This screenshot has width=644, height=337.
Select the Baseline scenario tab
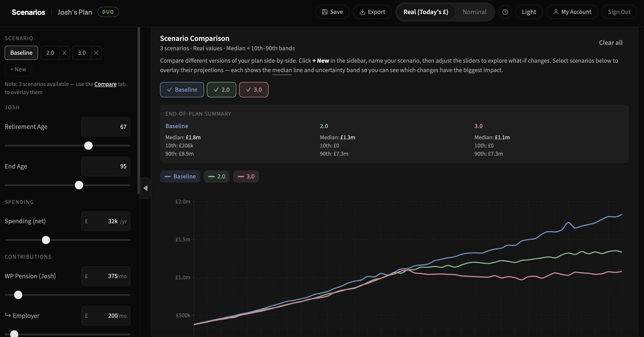21,53
